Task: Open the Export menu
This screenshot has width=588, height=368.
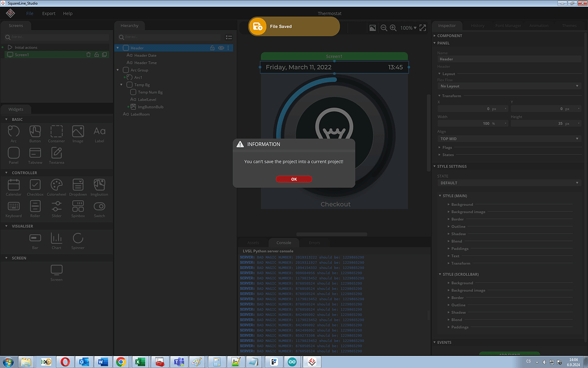Action: click(49, 14)
